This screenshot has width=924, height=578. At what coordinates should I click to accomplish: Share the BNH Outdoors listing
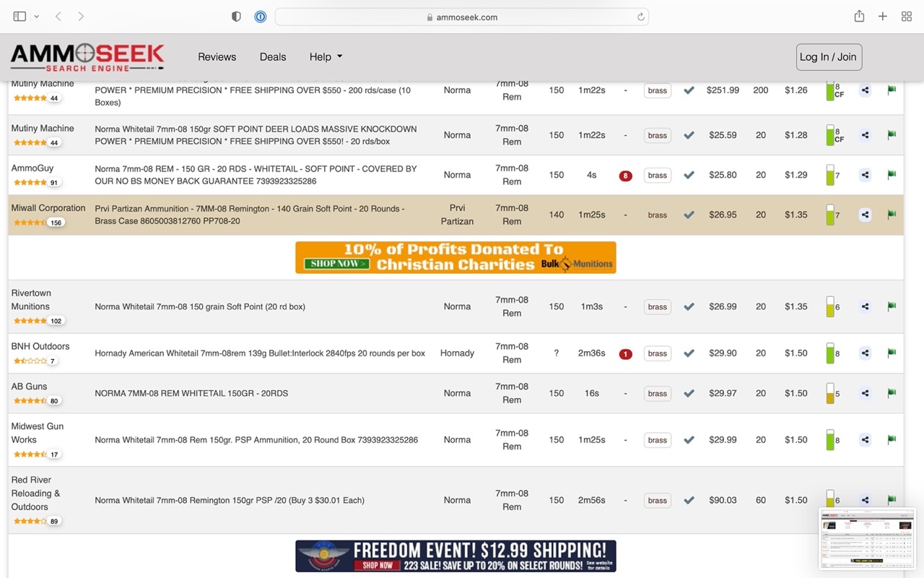click(865, 353)
